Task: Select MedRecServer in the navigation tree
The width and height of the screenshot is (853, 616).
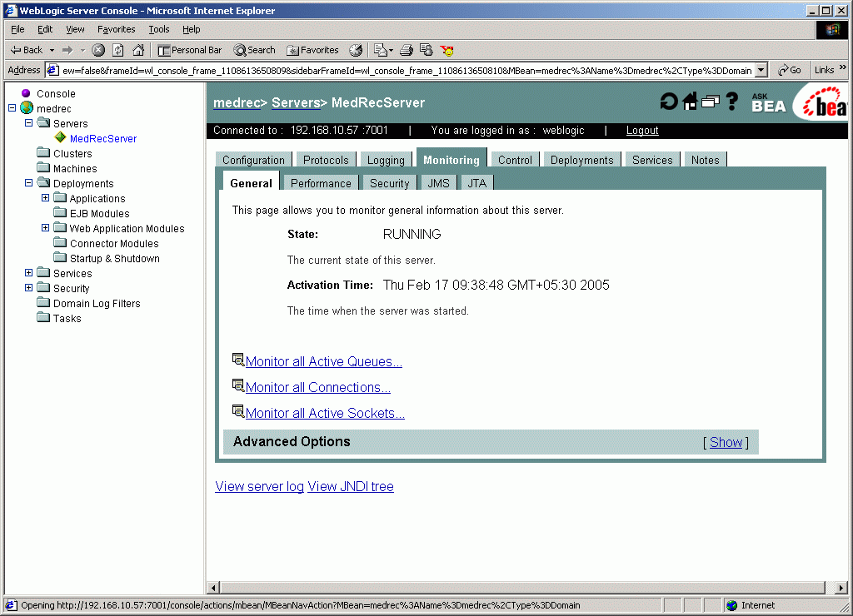Action: (102, 139)
